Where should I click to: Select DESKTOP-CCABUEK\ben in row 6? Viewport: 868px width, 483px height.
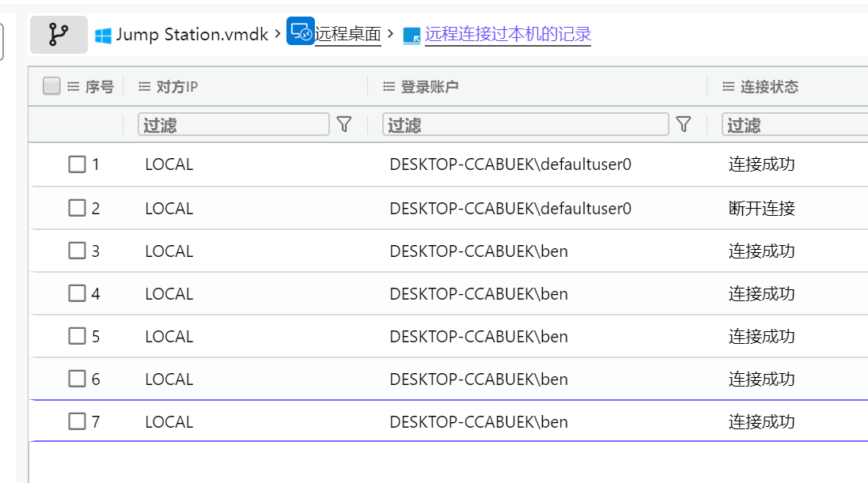coord(479,379)
